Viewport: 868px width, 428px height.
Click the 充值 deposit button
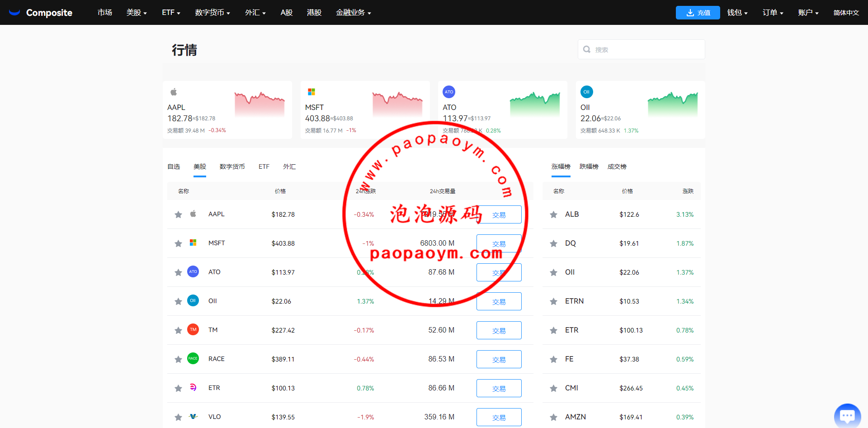(x=698, y=13)
